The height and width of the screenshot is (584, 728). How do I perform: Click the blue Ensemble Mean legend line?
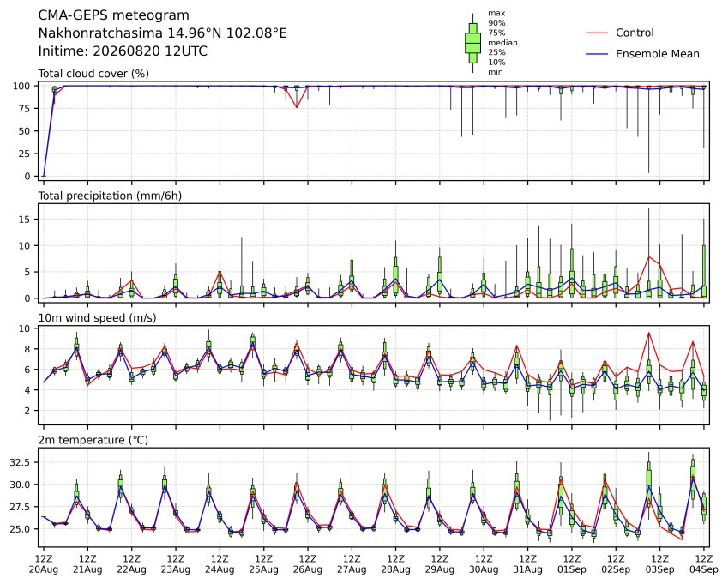[x=597, y=54]
